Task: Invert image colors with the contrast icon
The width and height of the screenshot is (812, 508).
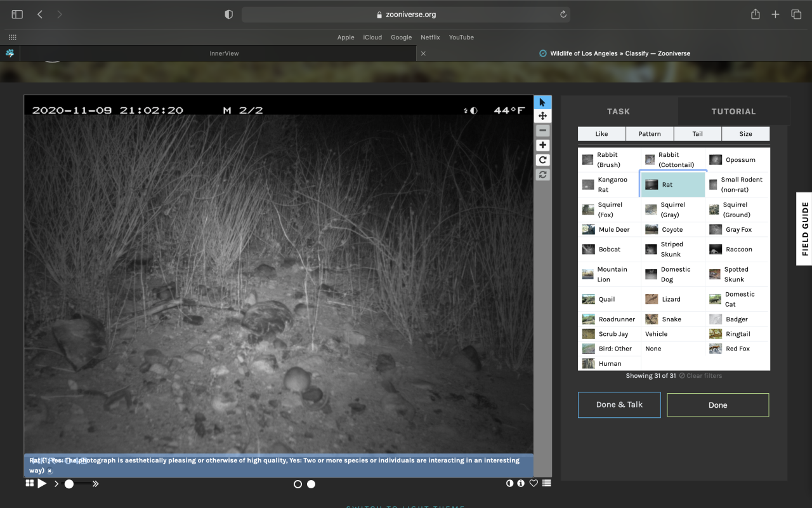Action: pyautogui.click(x=509, y=483)
